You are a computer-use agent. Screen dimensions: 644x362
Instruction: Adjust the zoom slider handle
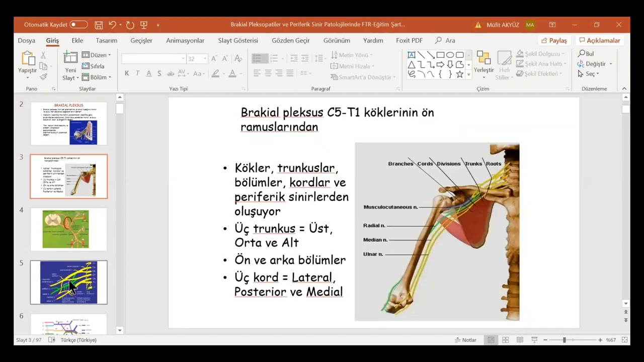564,340
